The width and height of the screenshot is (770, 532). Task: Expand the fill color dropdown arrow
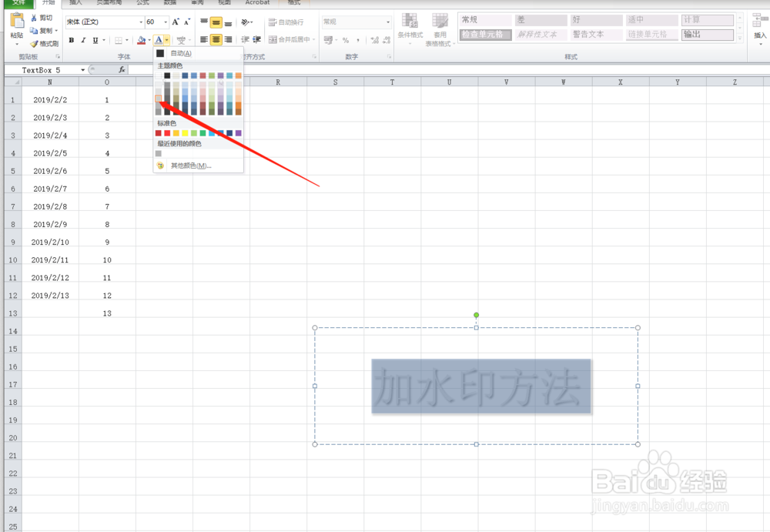tap(149, 40)
